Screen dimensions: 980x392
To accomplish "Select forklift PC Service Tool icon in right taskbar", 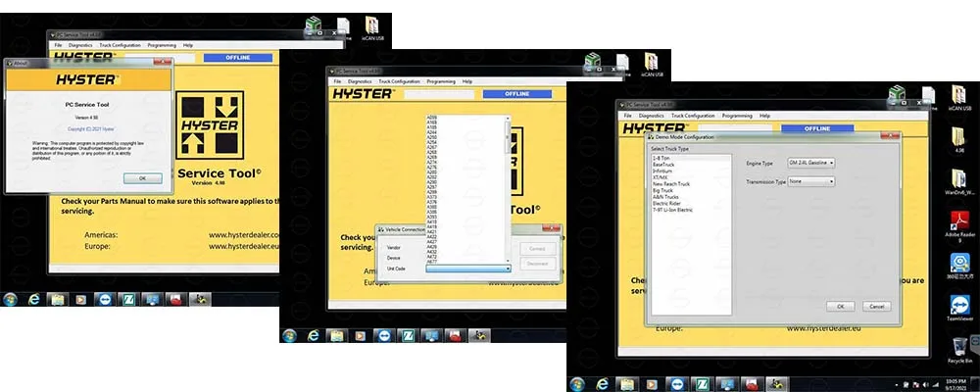I will [x=777, y=384].
